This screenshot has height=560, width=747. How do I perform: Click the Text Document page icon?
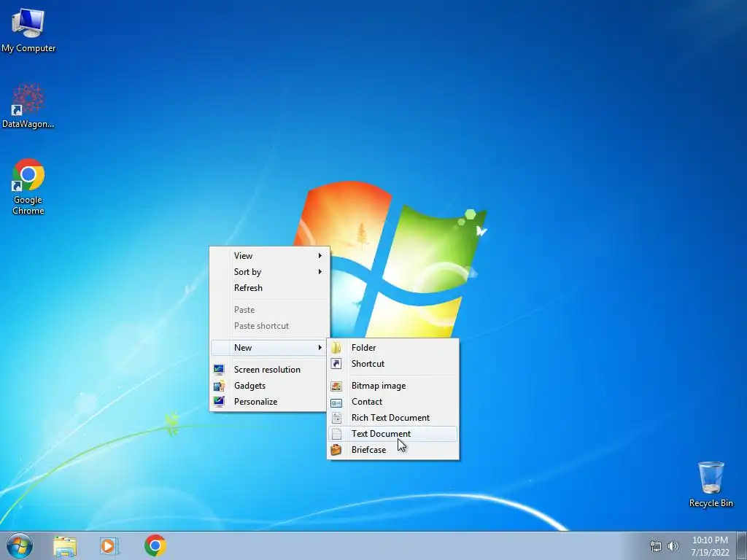tap(336, 434)
